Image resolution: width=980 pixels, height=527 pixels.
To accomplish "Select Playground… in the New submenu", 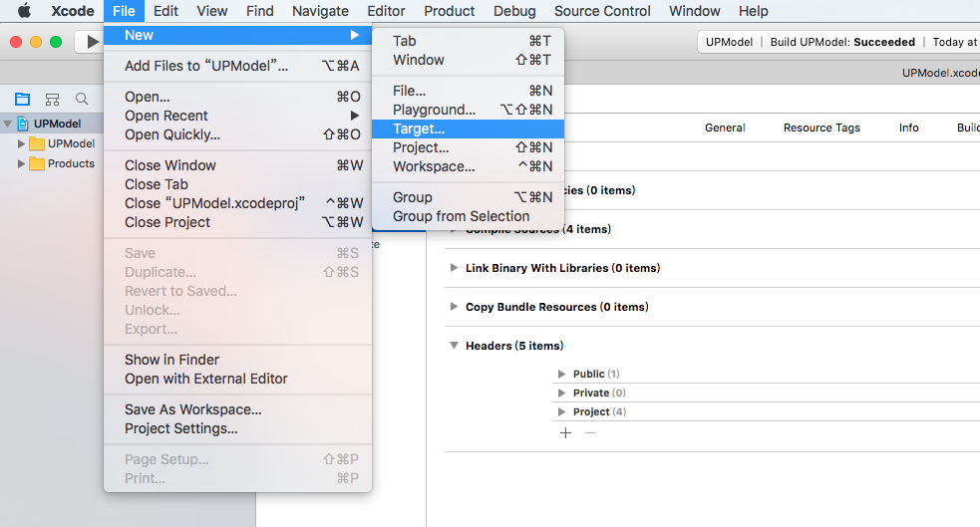I will [434, 110].
